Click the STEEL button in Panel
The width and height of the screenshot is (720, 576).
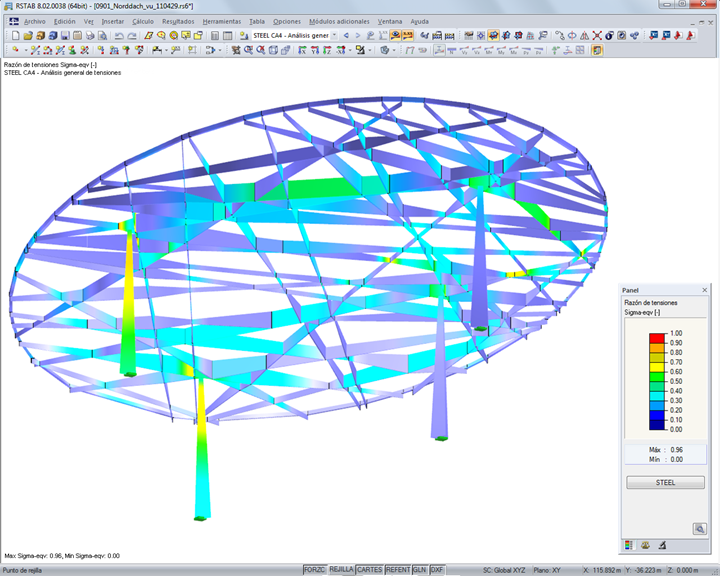(665, 482)
